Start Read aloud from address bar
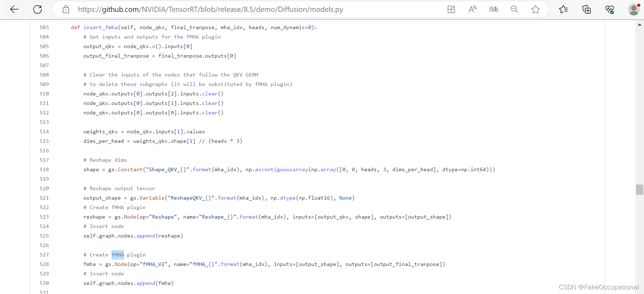The height and width of the screenshot is (294, 644). (x=472, y=9)
